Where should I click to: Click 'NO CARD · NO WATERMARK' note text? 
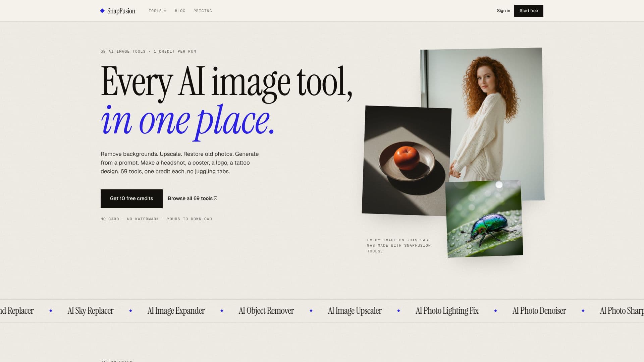tap(156, 219)
